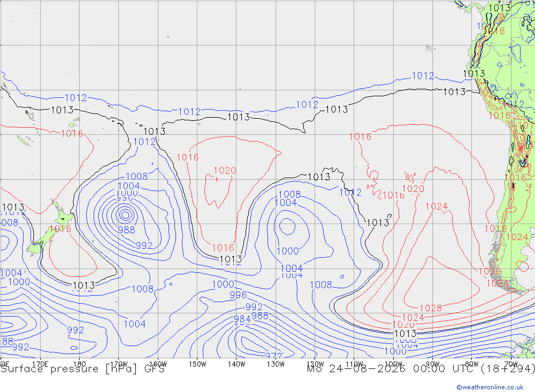
Task: Click the 1028 high pressure label
Action: pyautogui.click(x=431, y=308)
